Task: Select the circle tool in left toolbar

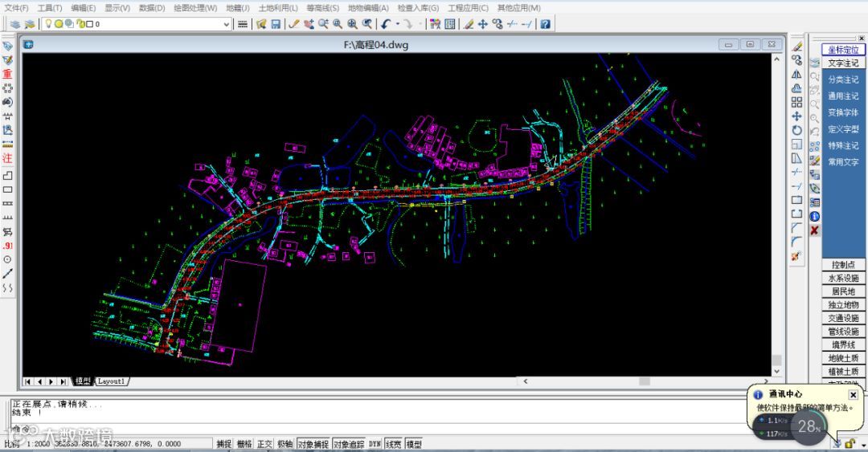Action: 7,259
